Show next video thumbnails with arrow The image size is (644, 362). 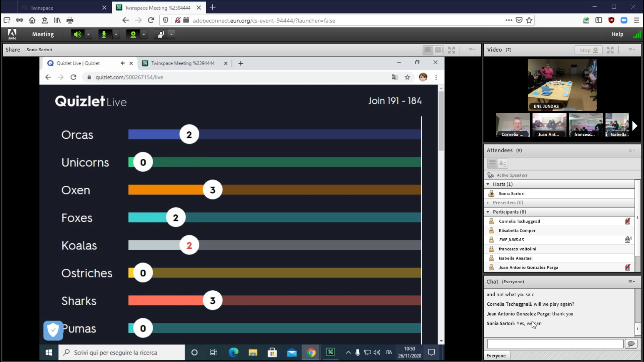(x=634, y=126)
